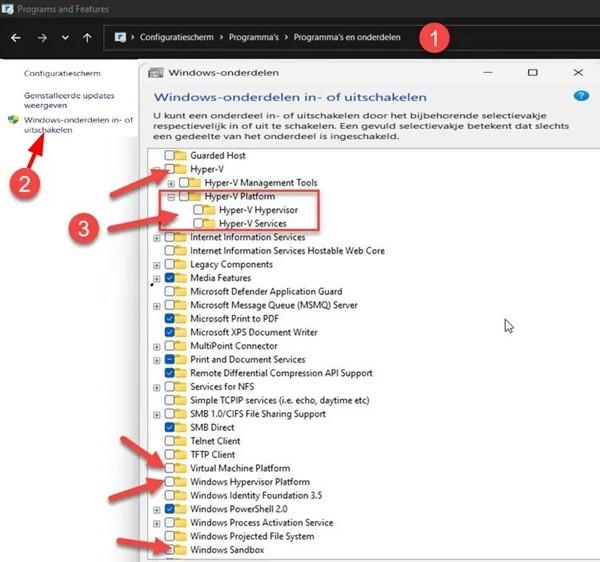The height and width of the screenshot is (562, 600).
Task: Select Windows Projected File System label
Action: pyautogui.click(x=252, y=536)
